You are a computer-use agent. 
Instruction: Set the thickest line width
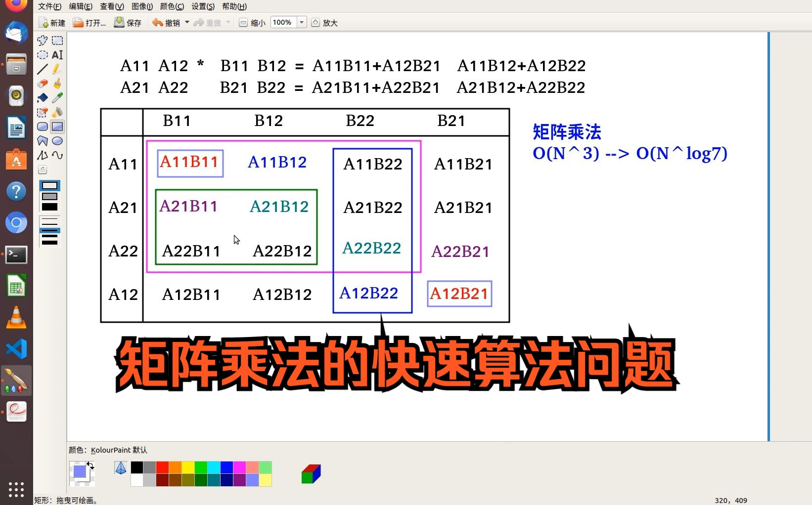coord(49,242)
